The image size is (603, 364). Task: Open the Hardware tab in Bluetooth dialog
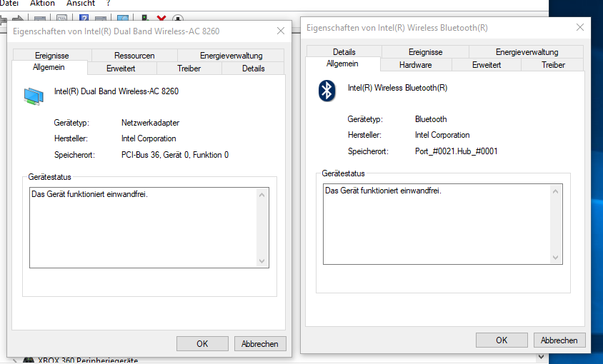(x=415, y=65)
